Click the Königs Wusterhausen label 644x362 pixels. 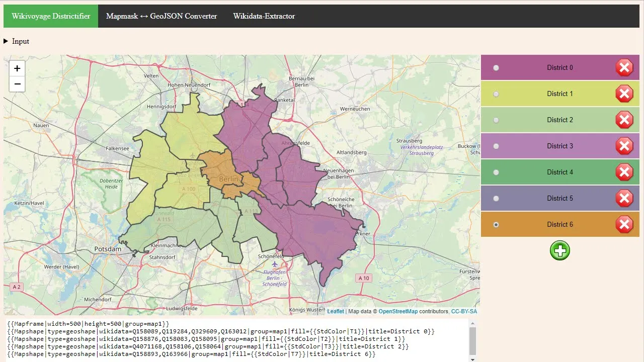(x=308, y=310)
